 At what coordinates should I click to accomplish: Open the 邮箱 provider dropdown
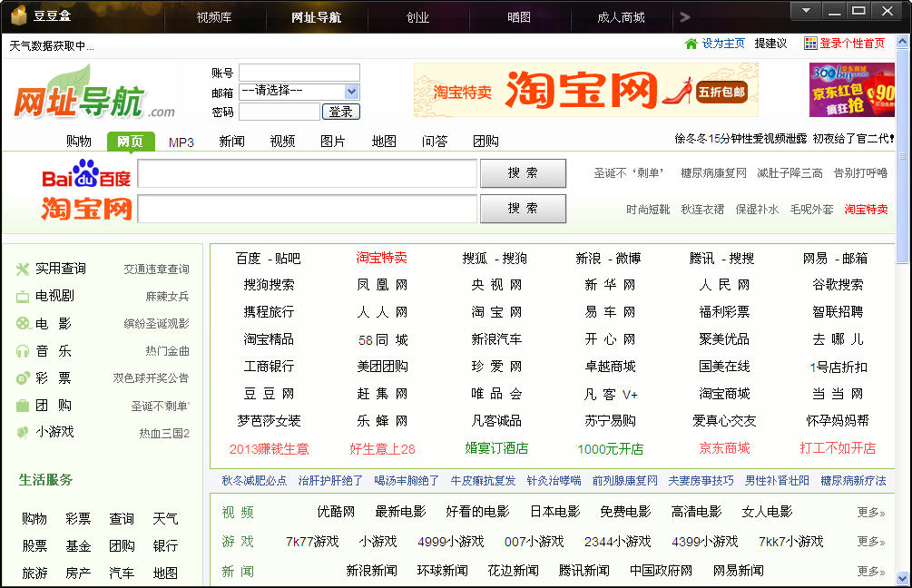tap(352, 92)
